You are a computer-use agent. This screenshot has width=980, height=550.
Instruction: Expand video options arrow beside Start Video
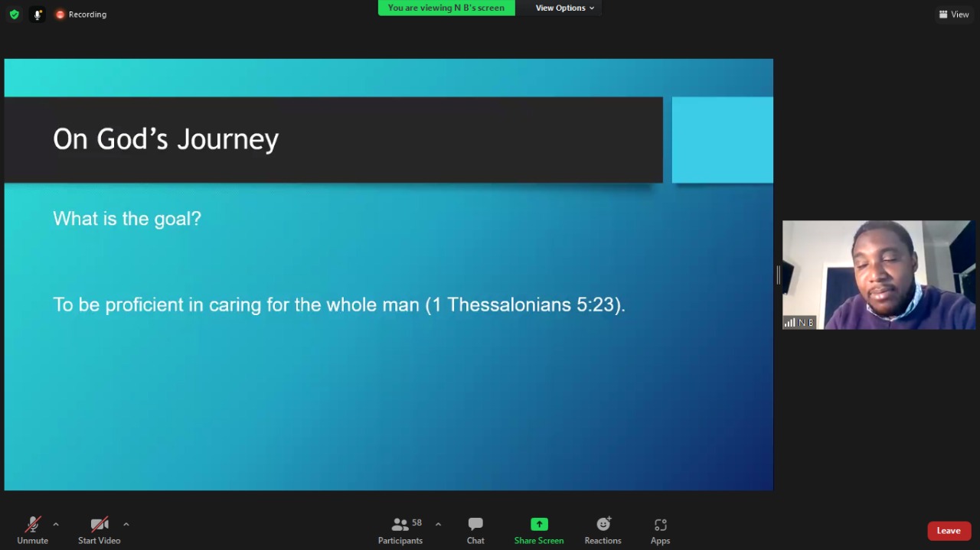[126, 525]
